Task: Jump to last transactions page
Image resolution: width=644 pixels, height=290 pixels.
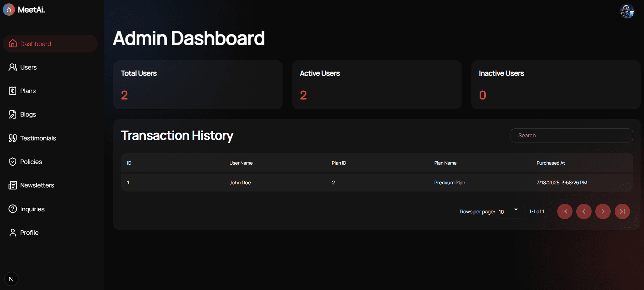Action: click(x=622, y=212)
